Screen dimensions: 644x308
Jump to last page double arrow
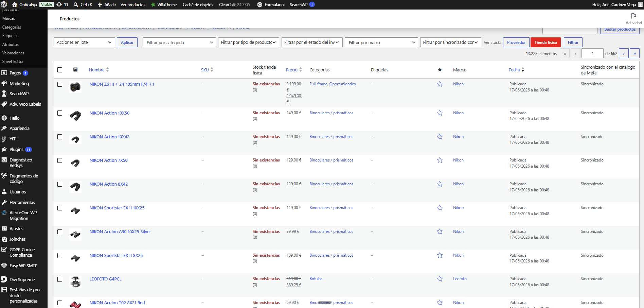(634, 53)
